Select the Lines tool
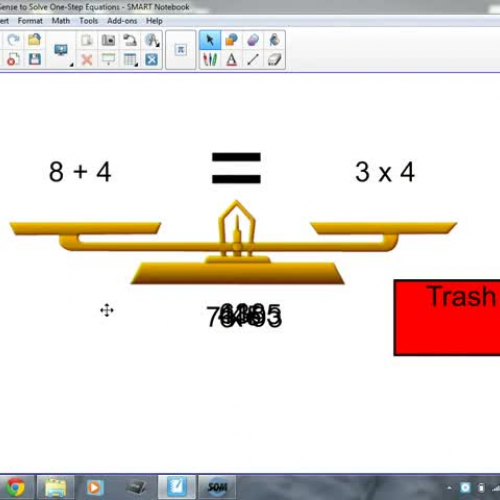The width and height of the screenshot is (500, 500). tap(253, 60)
